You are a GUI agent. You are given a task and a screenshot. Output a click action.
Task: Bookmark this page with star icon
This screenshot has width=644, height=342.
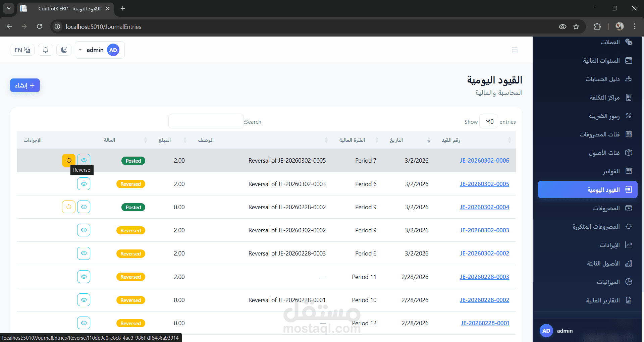coord(576,26)
